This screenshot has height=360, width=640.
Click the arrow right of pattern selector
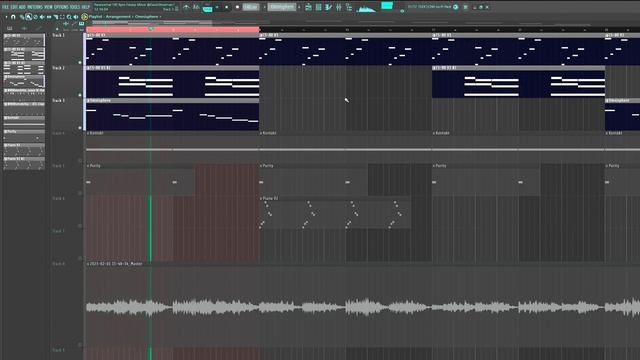(x=299, y=7)
